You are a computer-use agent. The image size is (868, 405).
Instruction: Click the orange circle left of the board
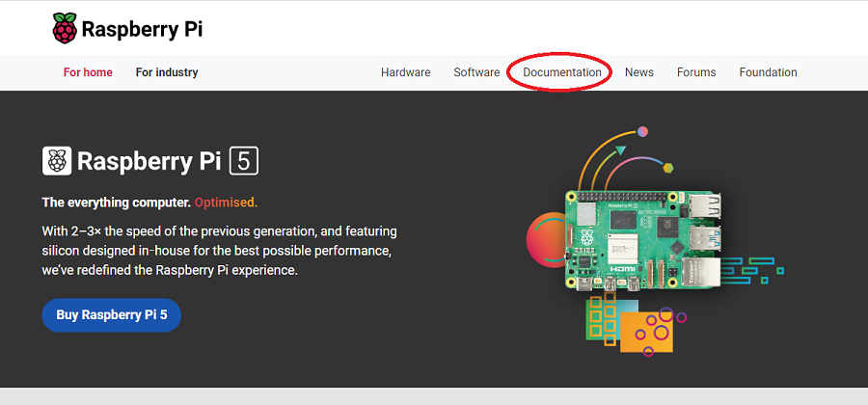tap(542, 239)
